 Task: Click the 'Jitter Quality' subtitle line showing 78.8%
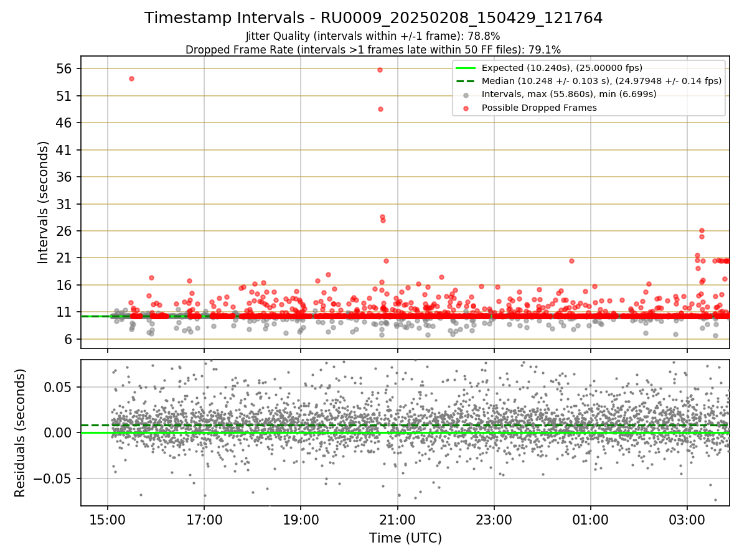373,37
